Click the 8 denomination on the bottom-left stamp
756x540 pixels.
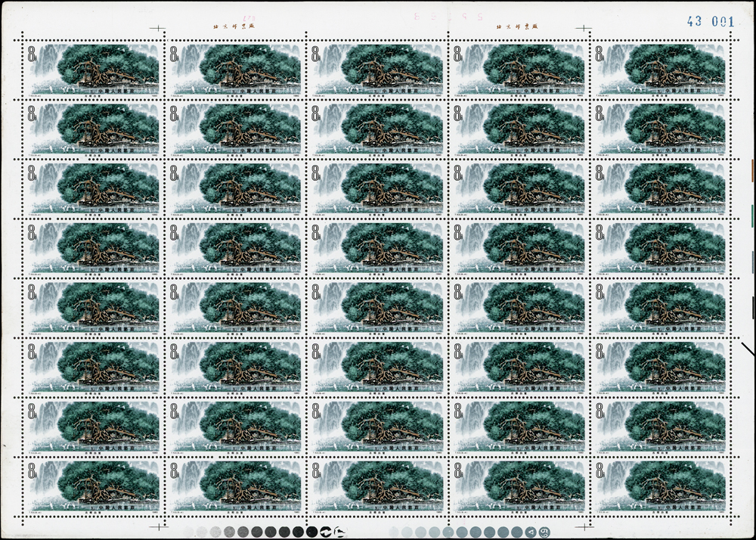click(x=33, y=472)
